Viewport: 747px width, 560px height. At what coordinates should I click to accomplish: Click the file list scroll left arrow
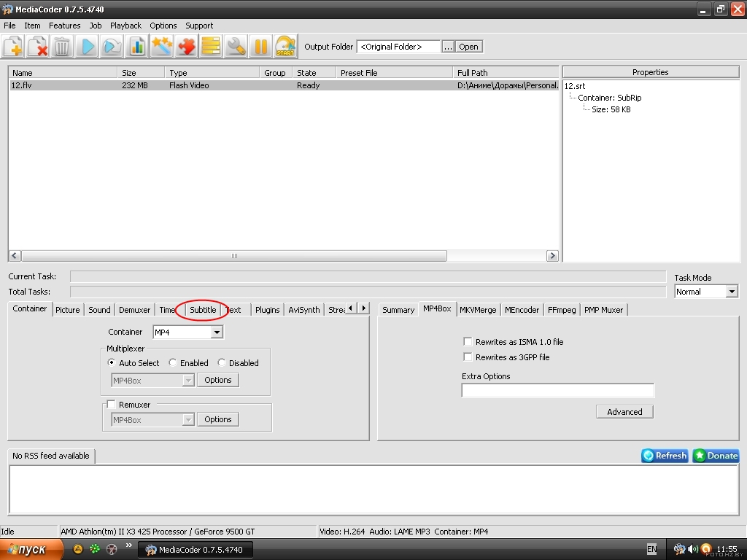click(15, 256)
